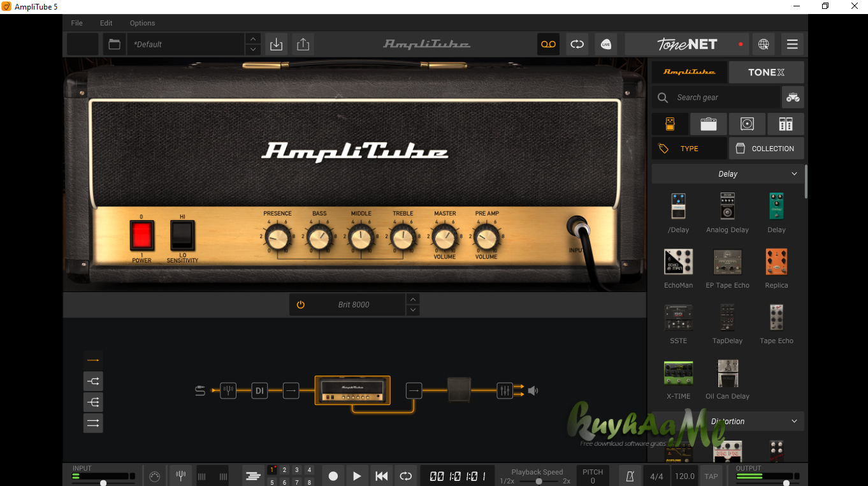
Task: Open the hamburger main menu
Action: 792,45
